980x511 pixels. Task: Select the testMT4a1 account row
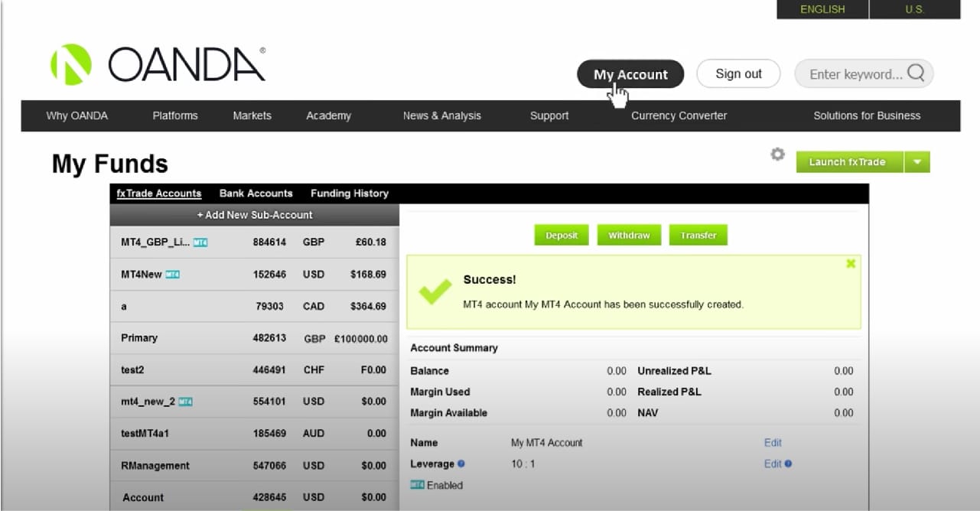(x=255, y=434)
